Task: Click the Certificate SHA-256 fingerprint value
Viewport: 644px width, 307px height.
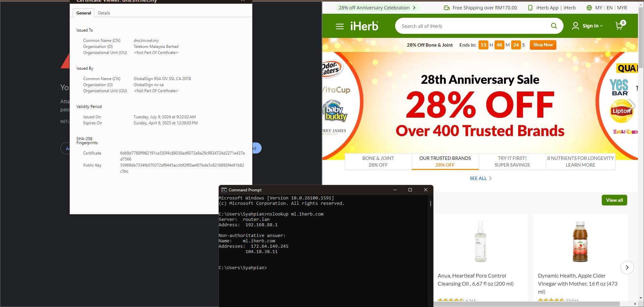Action: (x=182, y=156)
